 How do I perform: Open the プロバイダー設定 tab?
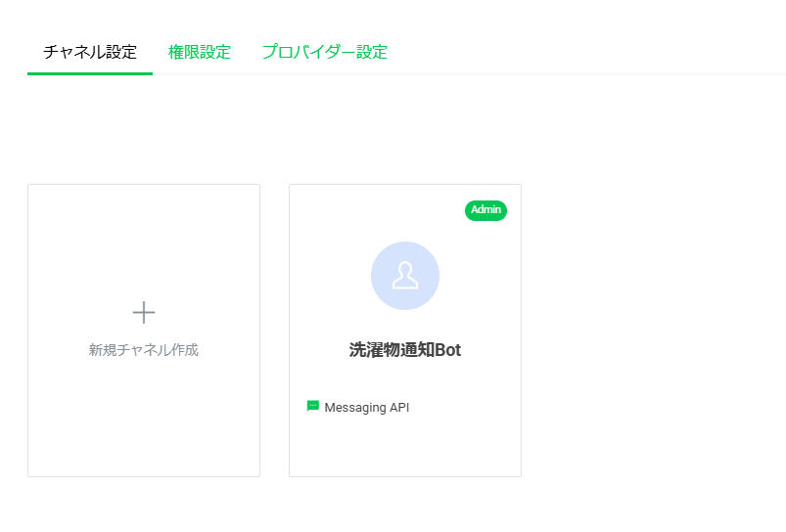(324, 52)
